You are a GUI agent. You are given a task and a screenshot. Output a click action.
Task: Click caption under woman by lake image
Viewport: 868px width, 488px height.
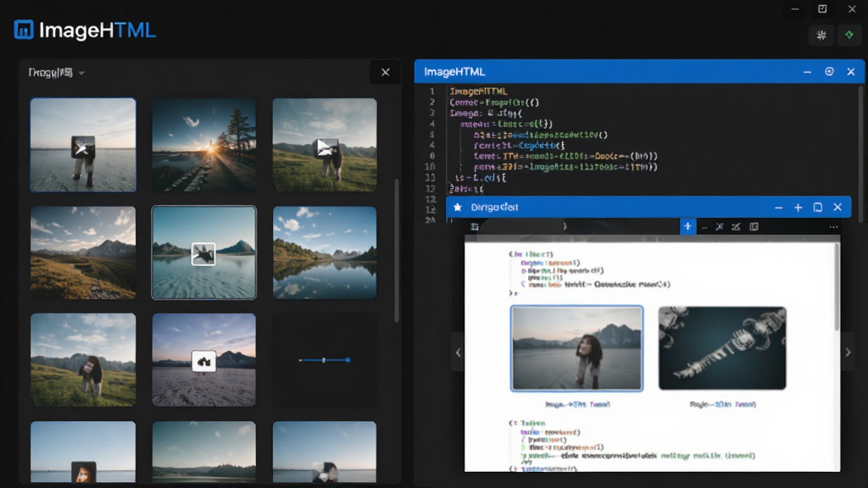(x=577, y=404)
